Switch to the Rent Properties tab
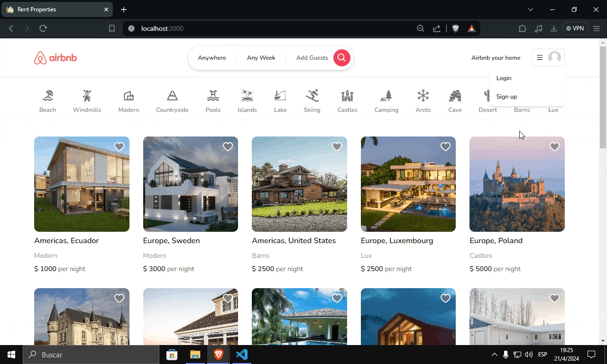The width and height of the screenshot is (607, 364). (57, 9)
